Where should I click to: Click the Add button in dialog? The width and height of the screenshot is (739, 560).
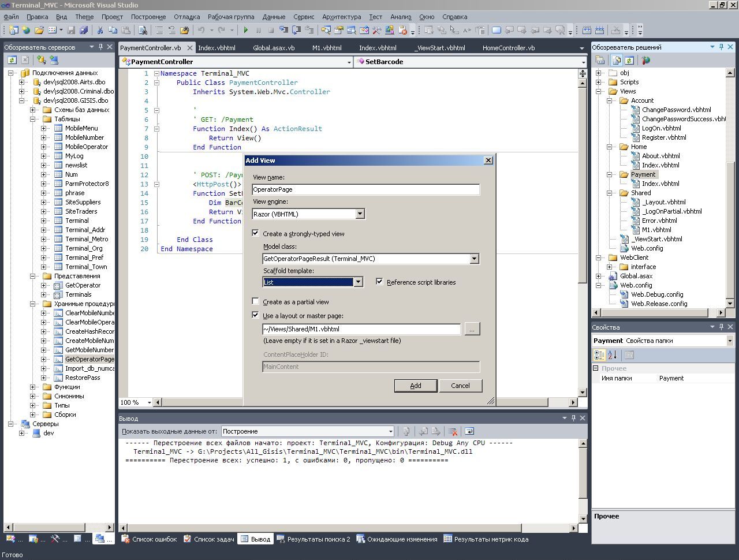pos(416,386)
